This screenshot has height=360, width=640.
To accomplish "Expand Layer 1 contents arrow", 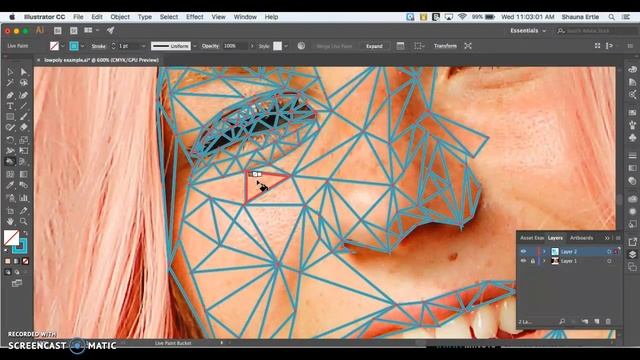I will pos(544,261).
